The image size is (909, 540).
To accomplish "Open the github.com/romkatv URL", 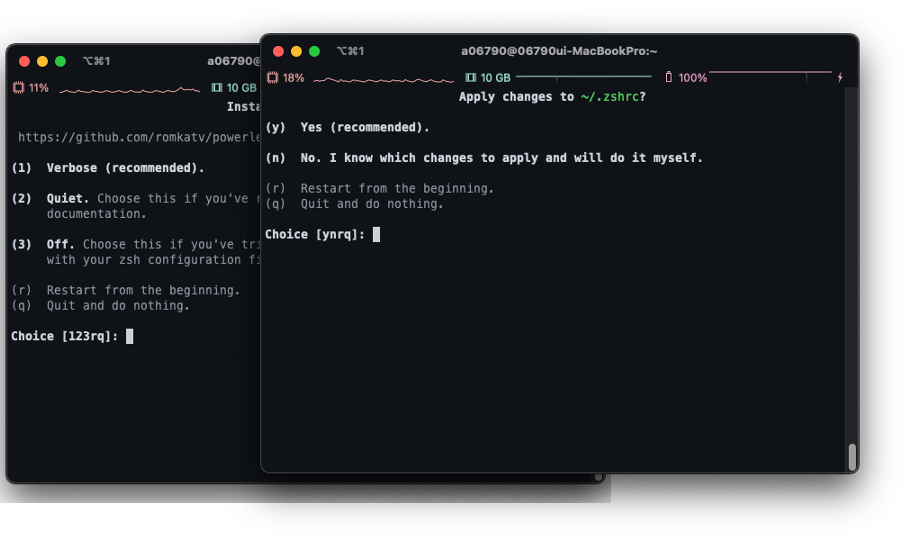I will 139,137.
